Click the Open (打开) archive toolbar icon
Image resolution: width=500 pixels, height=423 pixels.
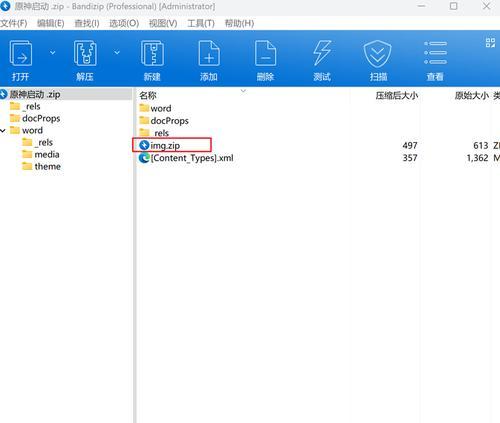click(x=21, y=53)
